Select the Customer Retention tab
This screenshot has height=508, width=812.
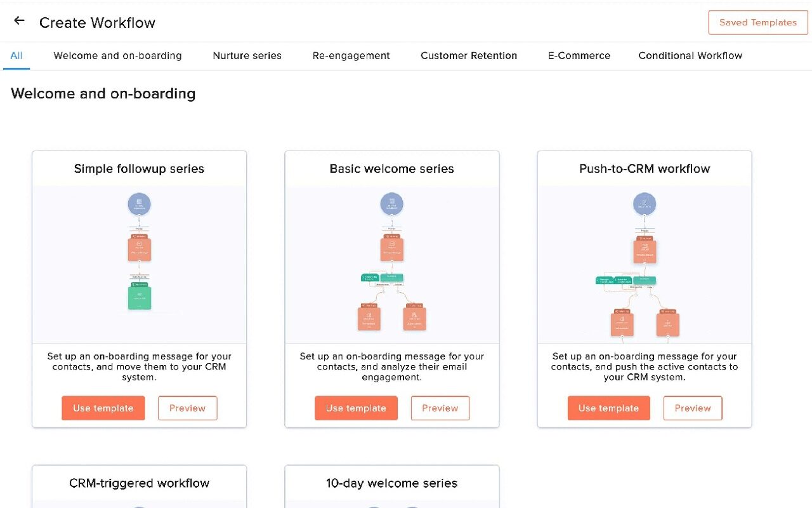(x=468, y=56)
